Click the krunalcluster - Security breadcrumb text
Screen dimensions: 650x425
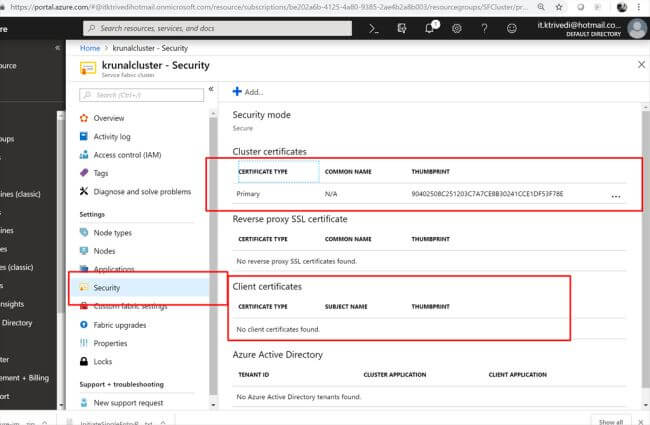(150, 48)
